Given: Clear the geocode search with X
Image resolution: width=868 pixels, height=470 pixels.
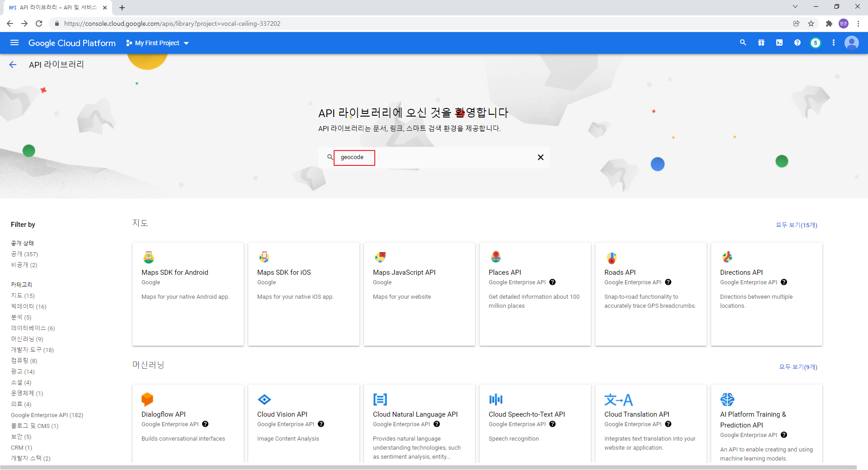Looking at the screenshot, I should pos(541,157).
